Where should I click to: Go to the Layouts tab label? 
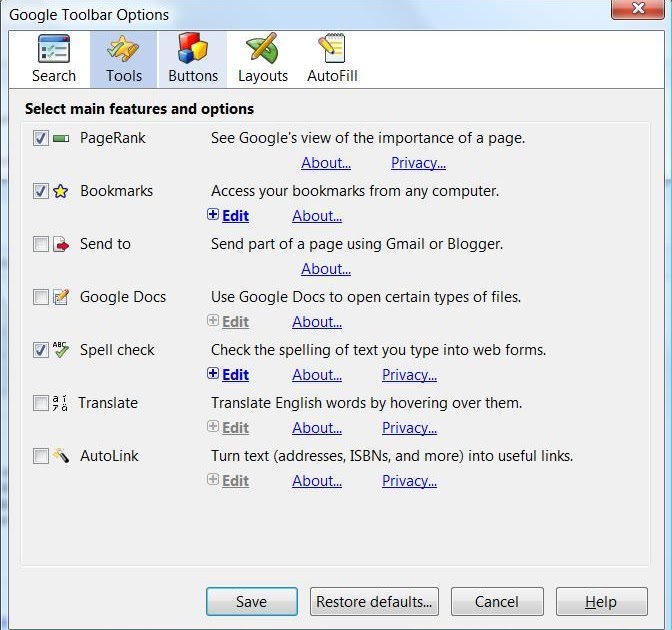[x=263, y=76]
